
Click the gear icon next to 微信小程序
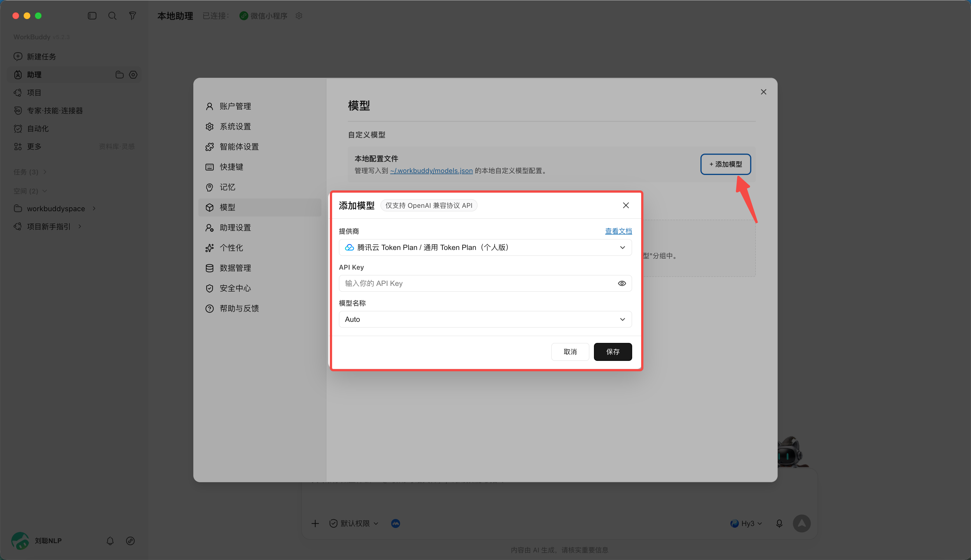pos(299,16)
